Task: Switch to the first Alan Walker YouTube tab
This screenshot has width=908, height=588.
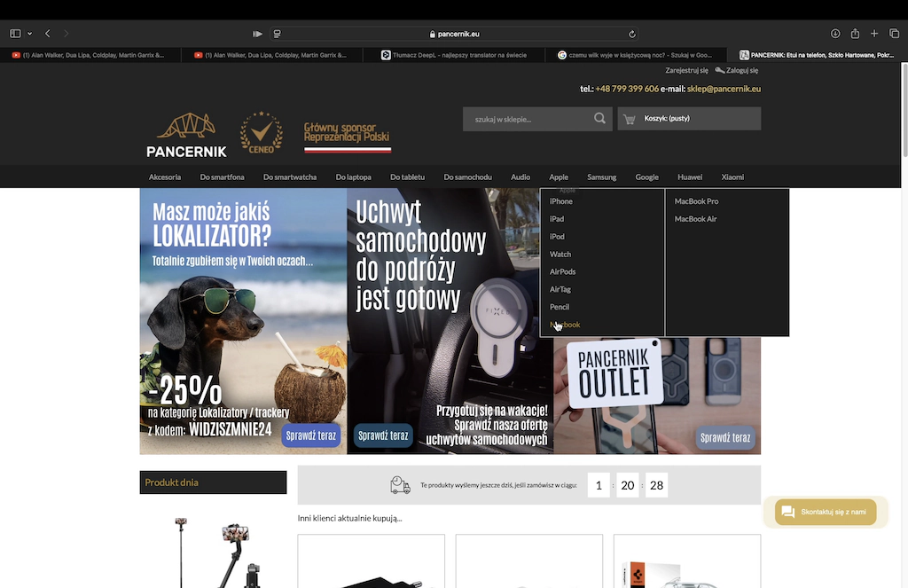Action: pyautogui.click(x=90, y=55)
